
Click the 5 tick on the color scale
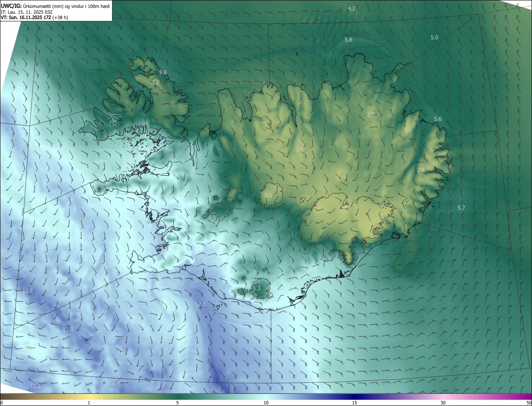click(x=177, y=403)
